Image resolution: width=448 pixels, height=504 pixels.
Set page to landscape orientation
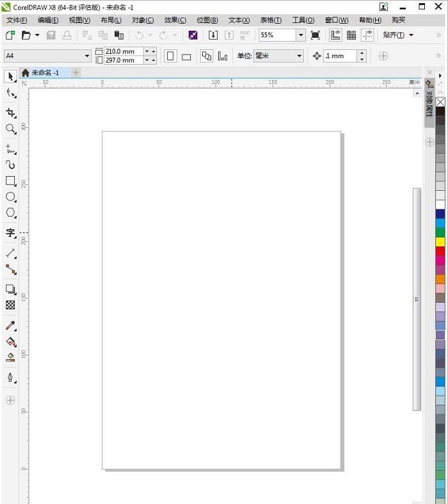tap(186, 57)
